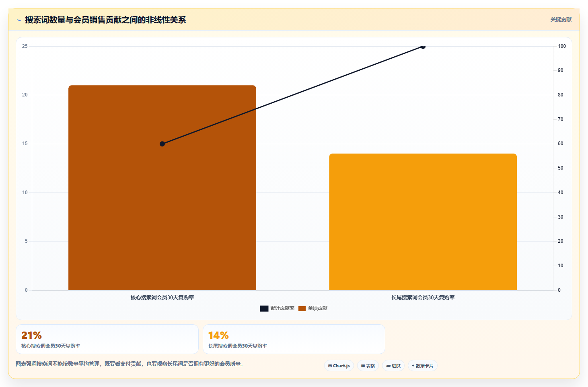Click the brown 核心搜索词 bar
588x387 pixels.
162,188
